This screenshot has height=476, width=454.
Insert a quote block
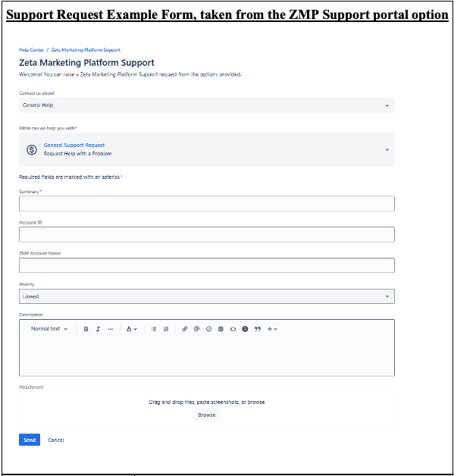(x=258, y=329)
